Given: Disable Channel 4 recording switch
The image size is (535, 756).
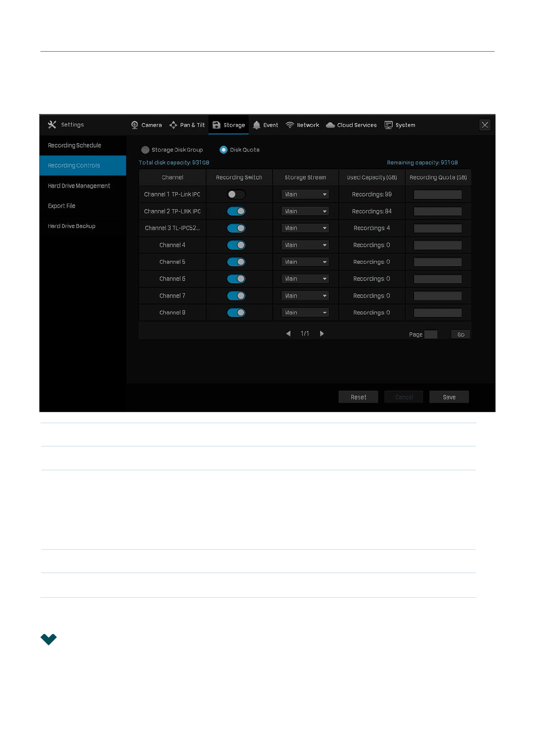Looking at the screenshot, I should pos(236,245).
